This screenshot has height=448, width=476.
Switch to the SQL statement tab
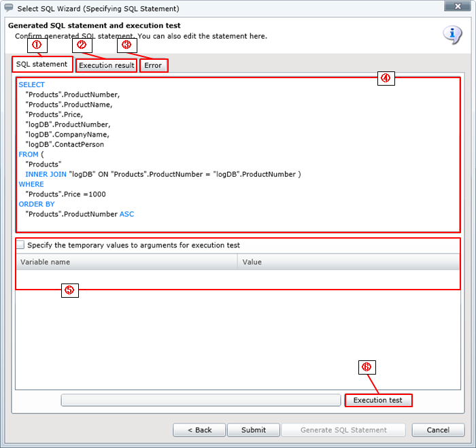(42, 65)
